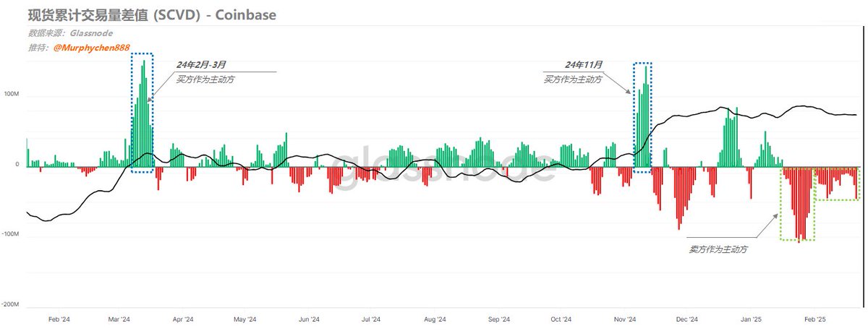Click the 24年11月 annotation label
Screen dimensions: 868x331
583,64
